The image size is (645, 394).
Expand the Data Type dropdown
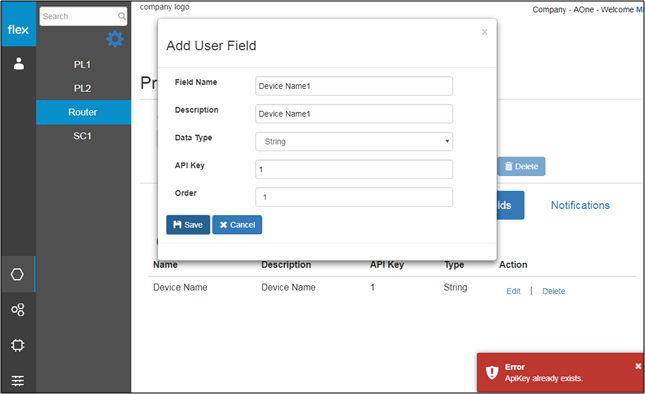click(354, 141)
